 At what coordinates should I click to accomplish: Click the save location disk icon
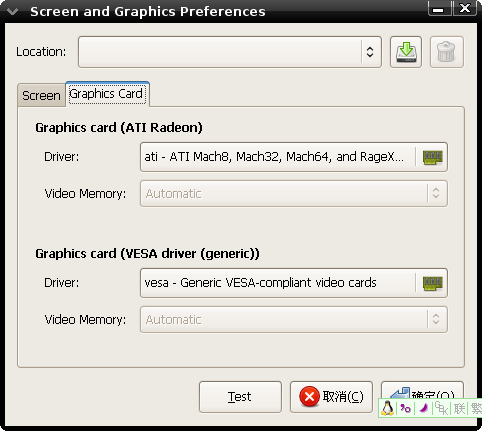point(406,52)
